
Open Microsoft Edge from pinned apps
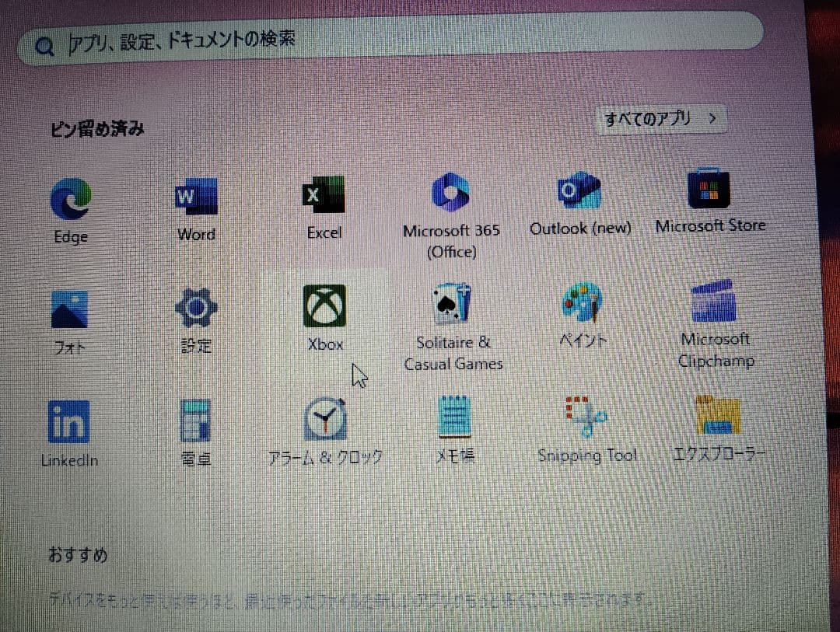tap(70, 197)
